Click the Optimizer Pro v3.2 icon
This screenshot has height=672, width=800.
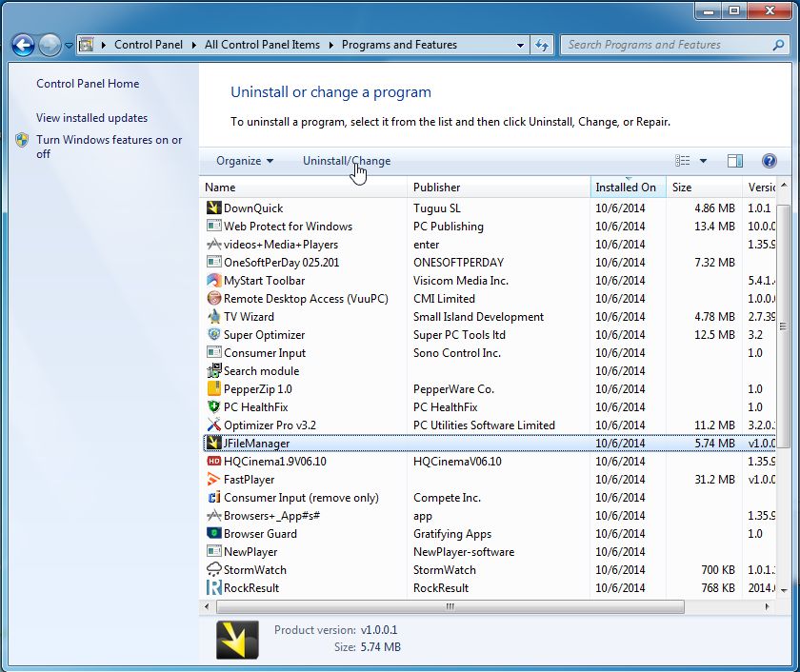point(213,425)
